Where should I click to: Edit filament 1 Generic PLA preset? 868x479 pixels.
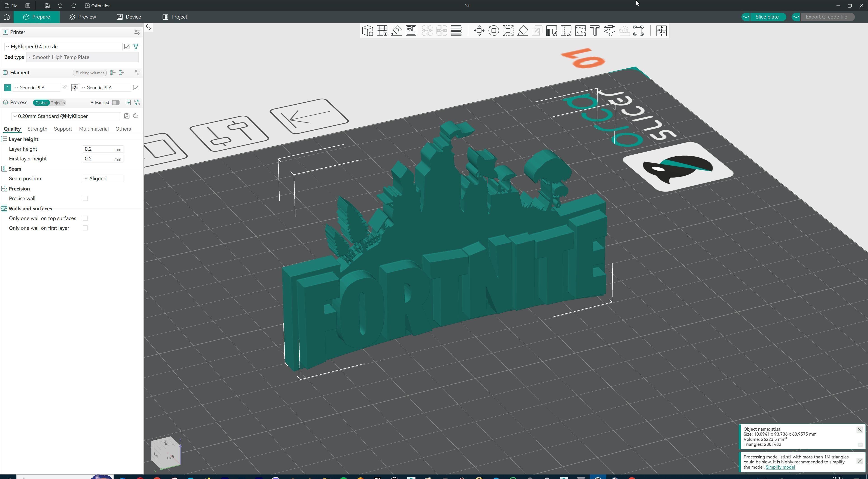coord(64,88)
